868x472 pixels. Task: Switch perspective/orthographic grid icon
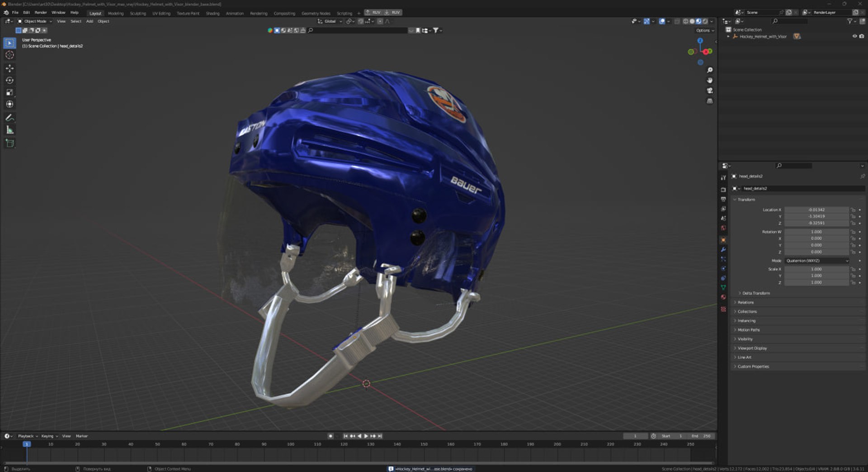click(x=710, y=101)
